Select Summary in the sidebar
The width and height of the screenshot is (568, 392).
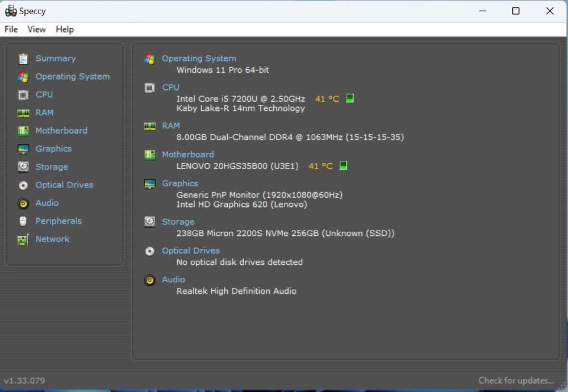(x=56, y=59)
